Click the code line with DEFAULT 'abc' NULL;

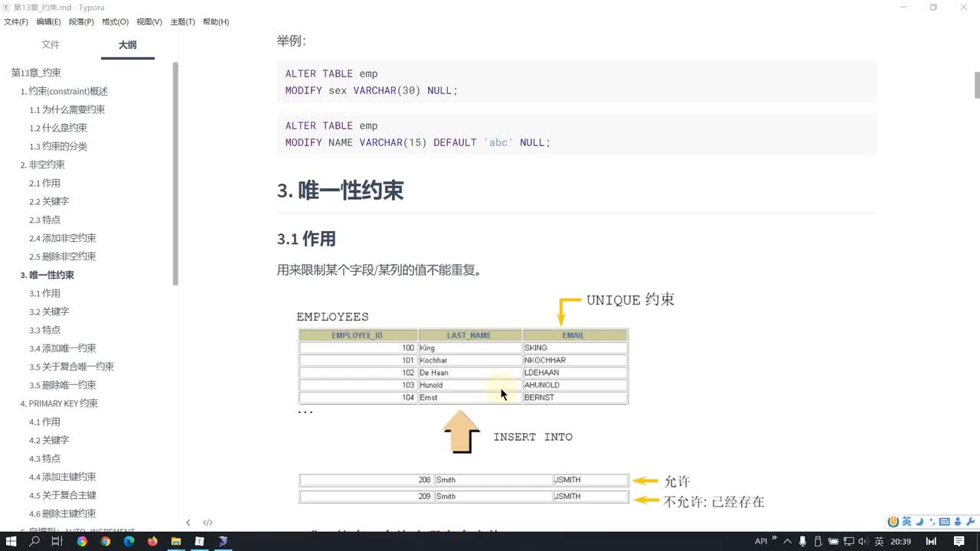coord(418,142)
